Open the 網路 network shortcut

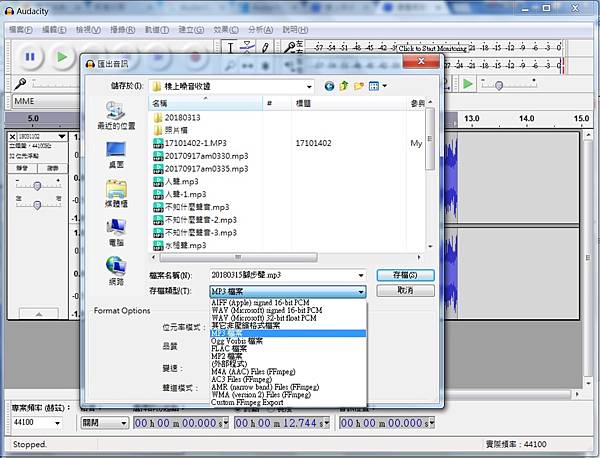[x=116, y=271]
